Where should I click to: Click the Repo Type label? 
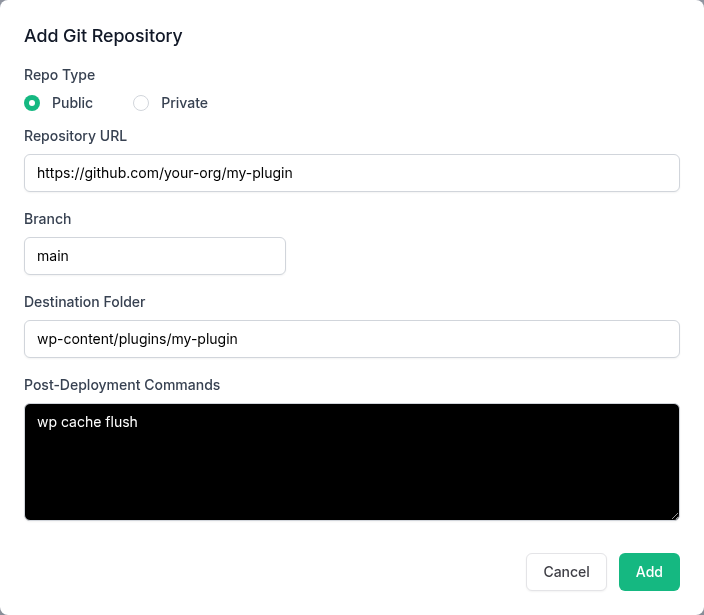tap(60, 75)
